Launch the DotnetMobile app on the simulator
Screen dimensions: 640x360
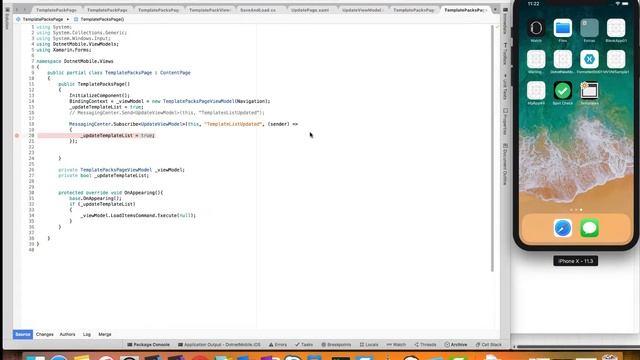562,60
